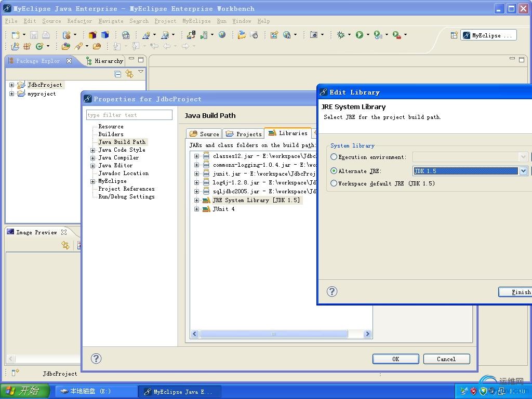Image resolution: width=532 pixels, height=399 pixels.
Task: Click the new report chart icon
Action: click(x=274, y=35)
